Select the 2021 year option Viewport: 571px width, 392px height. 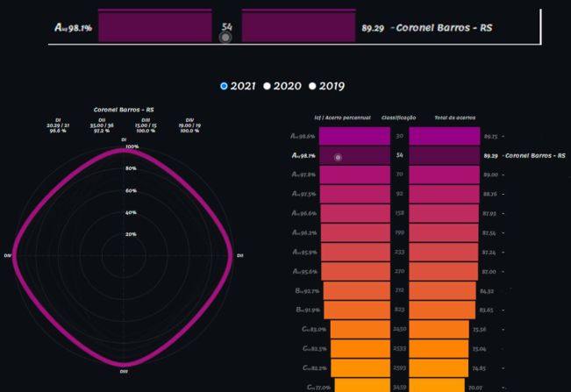224,86
